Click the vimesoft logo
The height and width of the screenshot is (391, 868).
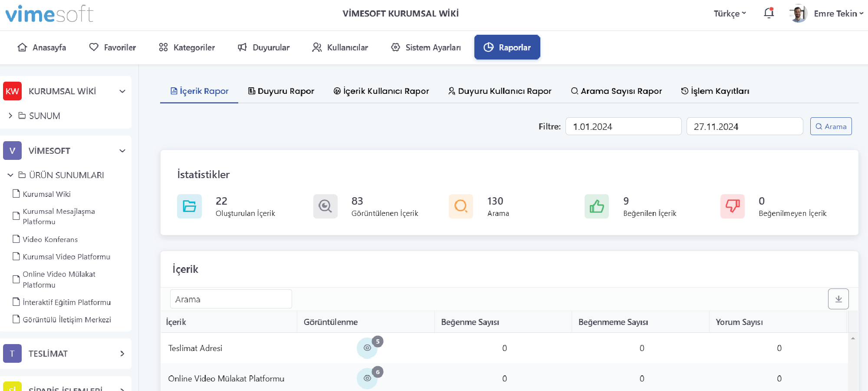[49, 14]
